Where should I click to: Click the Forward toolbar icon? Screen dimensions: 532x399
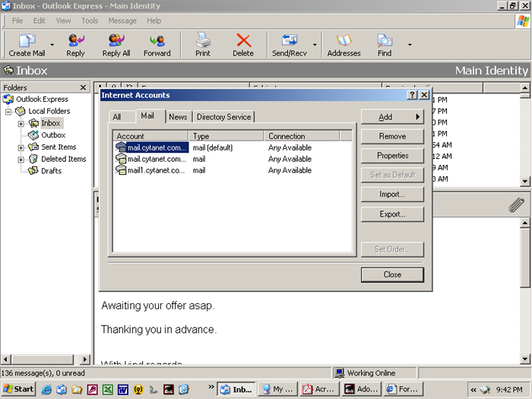(x=157, y=45)
